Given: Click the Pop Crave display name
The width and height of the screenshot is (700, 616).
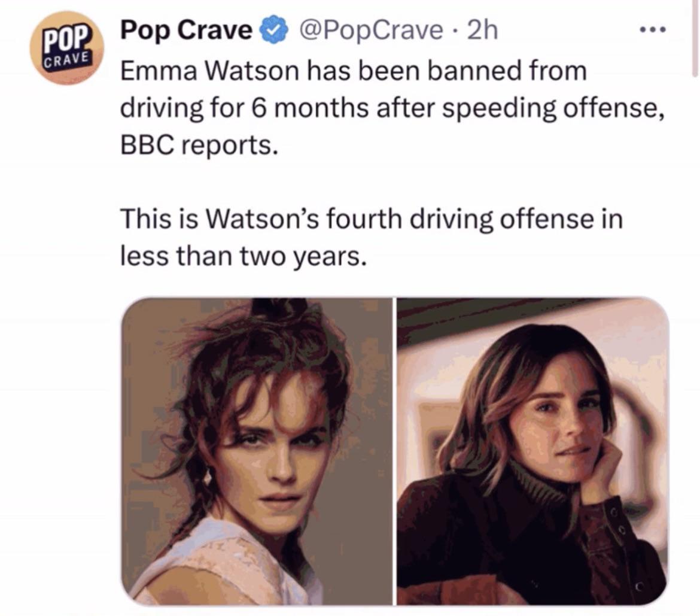Looking at the screenshot, I should 186,31.
